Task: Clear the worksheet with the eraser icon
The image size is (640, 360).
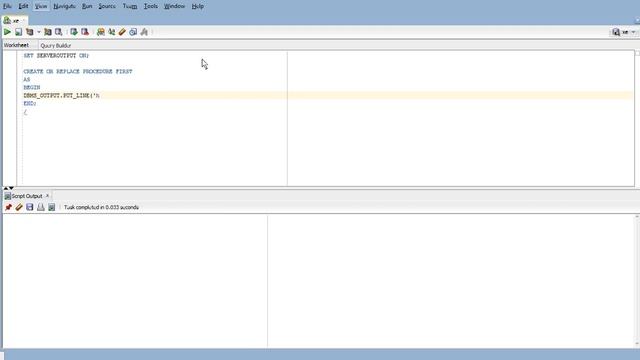Action: 122,32
